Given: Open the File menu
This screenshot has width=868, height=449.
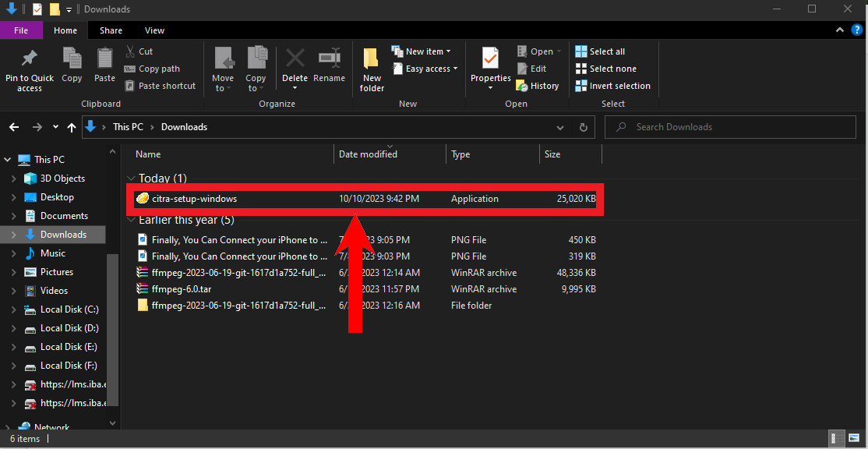Looking at the screenshot, I should point(21,30).
